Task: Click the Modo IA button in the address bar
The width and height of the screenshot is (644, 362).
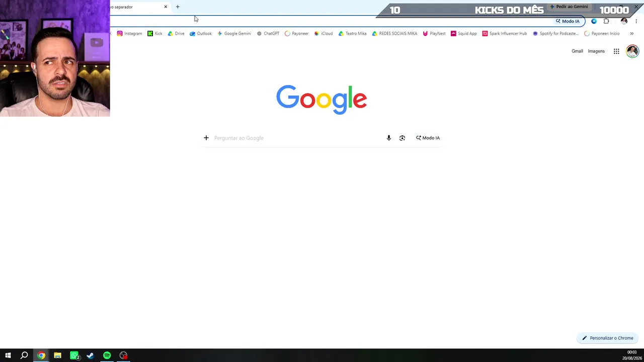Action: pos(568,21)
